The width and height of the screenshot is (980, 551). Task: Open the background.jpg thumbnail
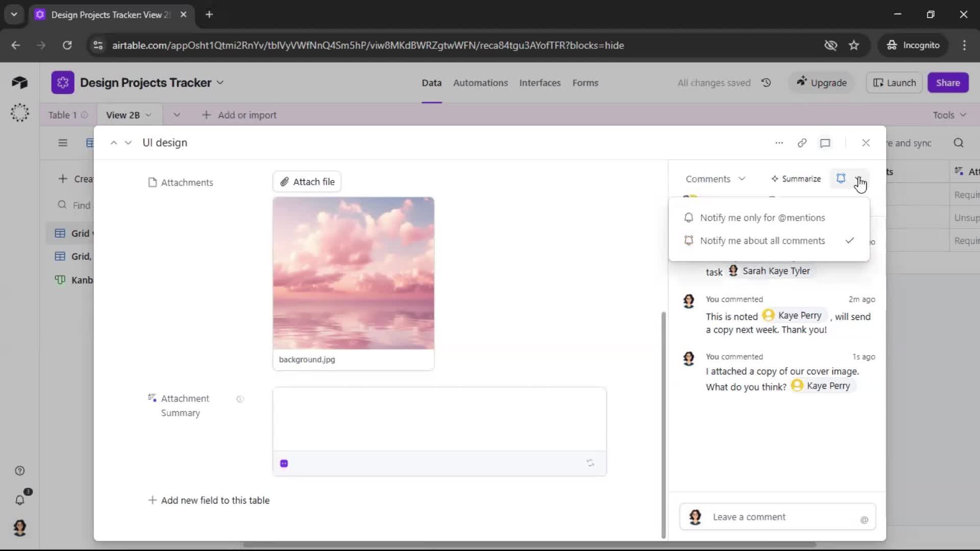coord(353,273)
